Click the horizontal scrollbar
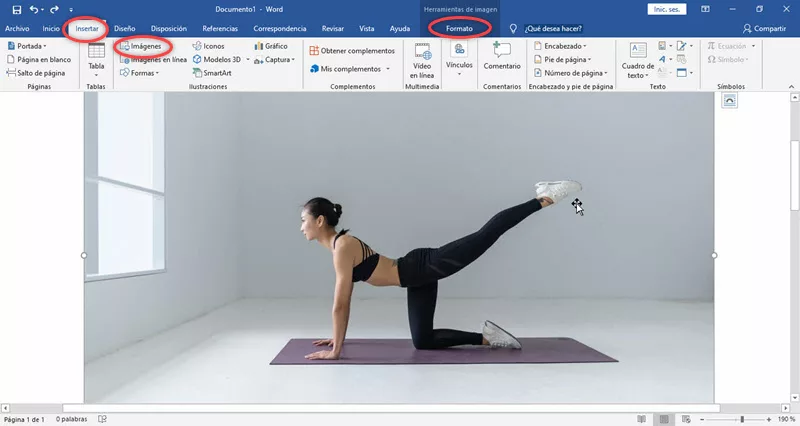The height and width of the screenshot is (426, 800). click(x=391, y=408)
